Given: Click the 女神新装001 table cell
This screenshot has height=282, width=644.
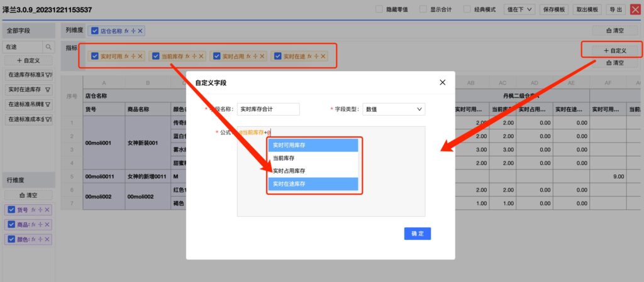Looking at the screenshot, I should (148, 143).
